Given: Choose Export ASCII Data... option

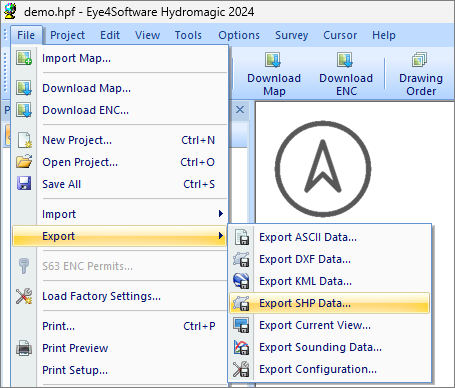Looking at the screenshot, I should 329,237.
